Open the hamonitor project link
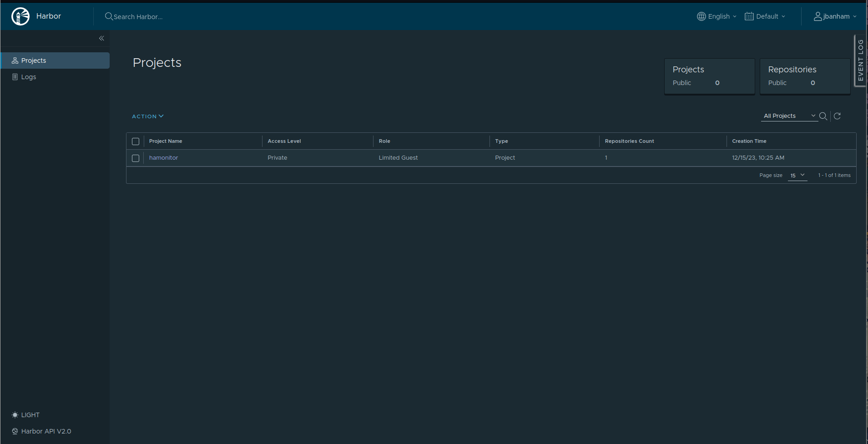 coord(163,157)
